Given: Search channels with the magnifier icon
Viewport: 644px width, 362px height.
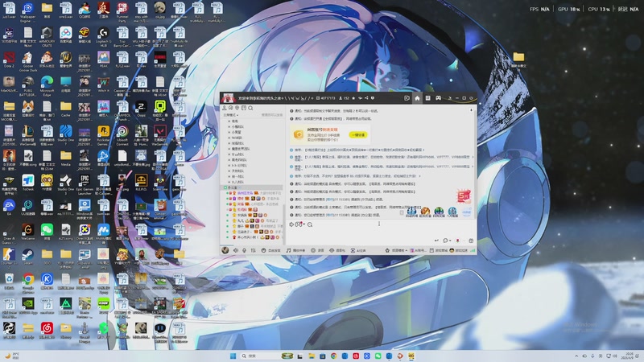Looking at the screenshot, I should [x=250, y=108].
